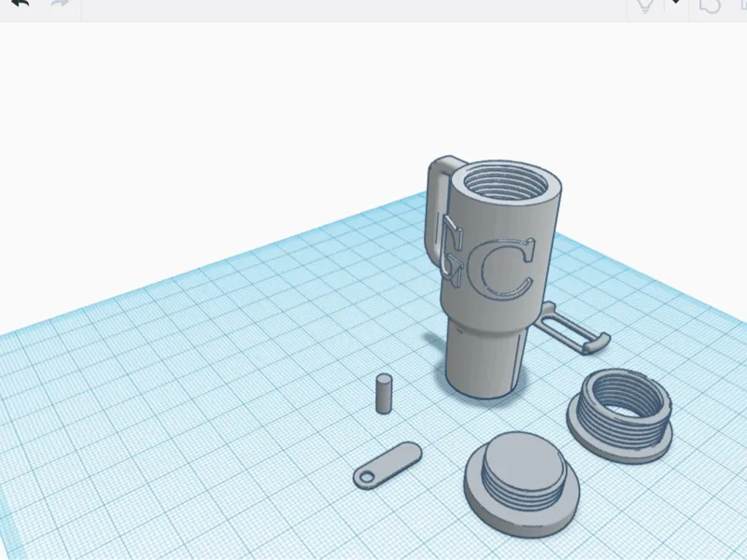
Task: Click the shape outline icon right of the dropdown
Action: coord(710,6)
